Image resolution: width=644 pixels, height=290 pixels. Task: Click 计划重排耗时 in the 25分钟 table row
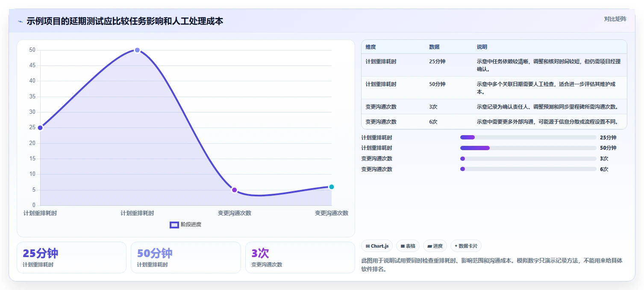click(x=381, y=62)
